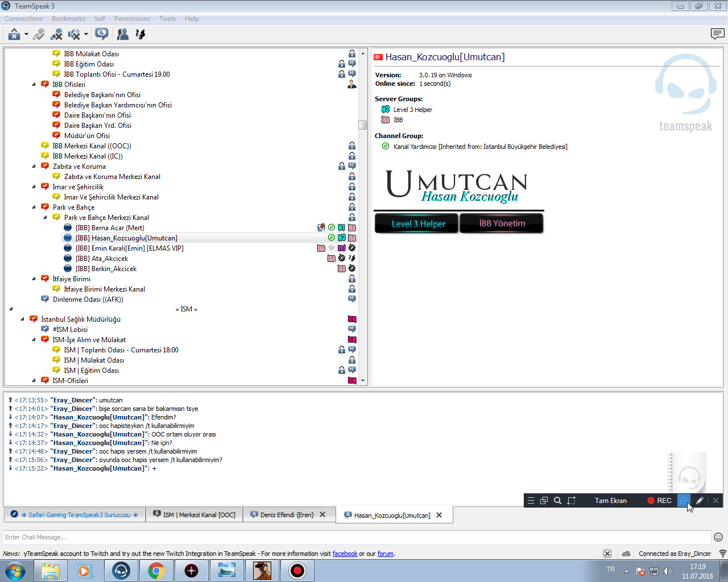Viewport: 728px width, 582px height.
Task: Open the chat panel icon at top right
Action: [717, 34]
